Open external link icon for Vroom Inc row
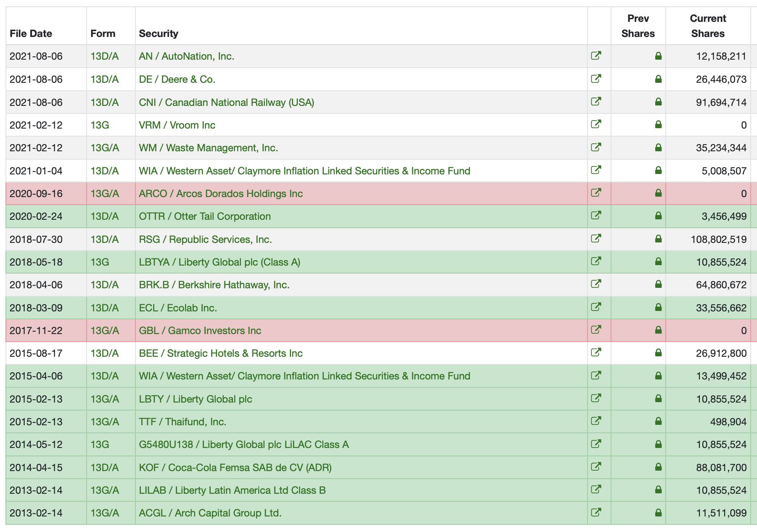This screenshot has width=757, height=532. tap(596, 124)
